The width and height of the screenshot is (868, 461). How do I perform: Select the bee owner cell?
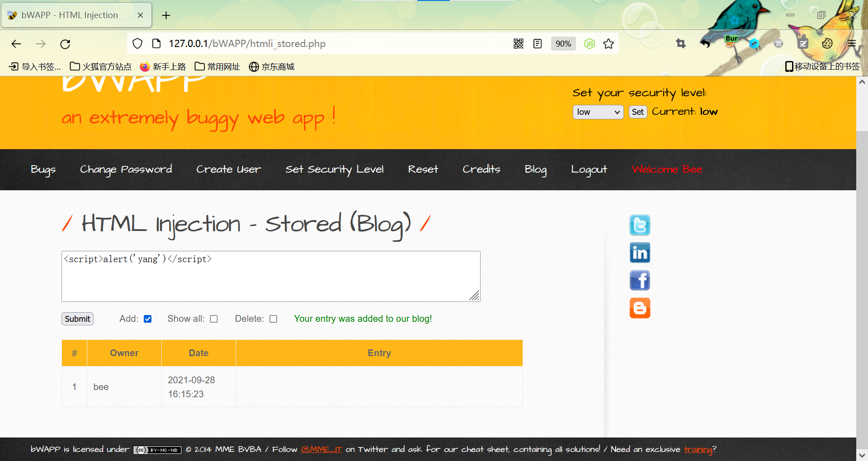coord(124,387)
